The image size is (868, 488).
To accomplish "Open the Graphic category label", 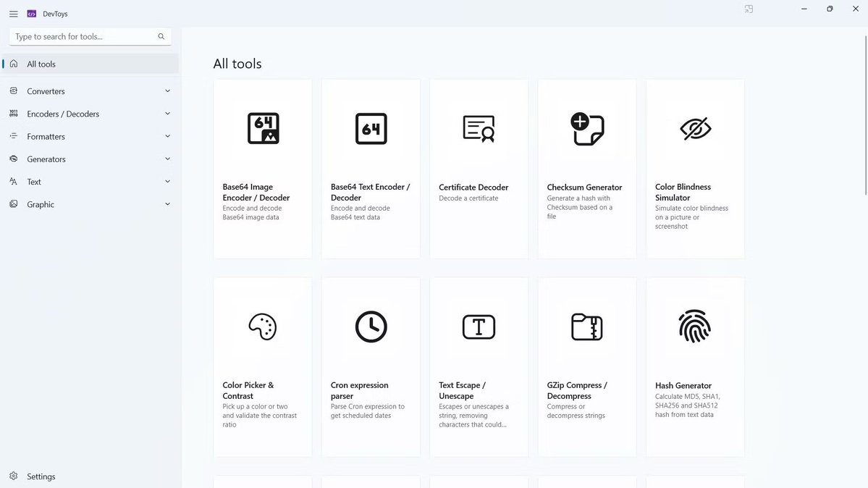I will [x=41, y=204].
